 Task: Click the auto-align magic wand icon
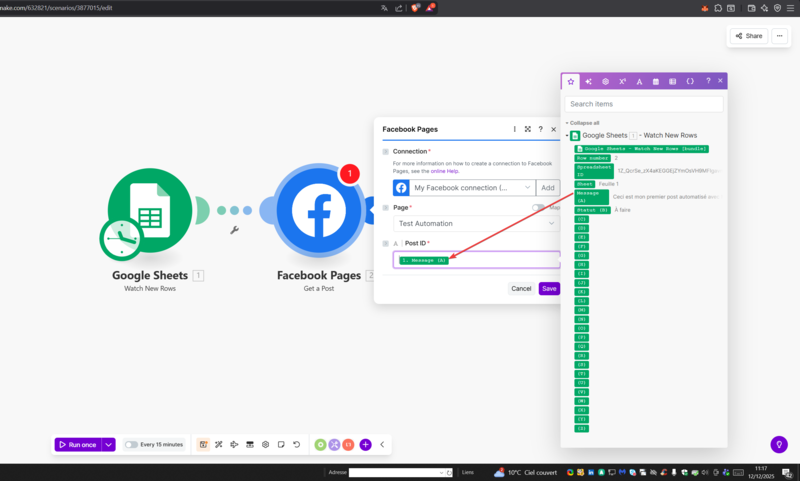tap(219, 445)
